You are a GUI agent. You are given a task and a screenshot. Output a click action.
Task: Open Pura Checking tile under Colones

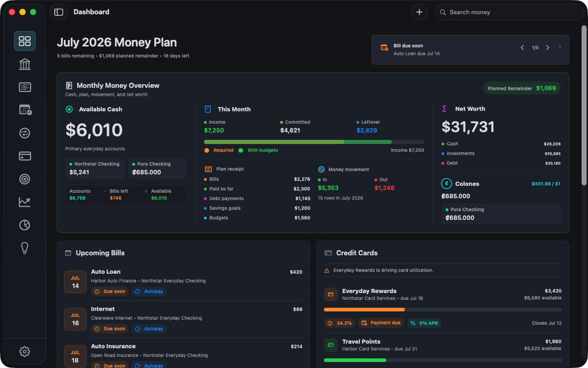click(x=501, y=214)
